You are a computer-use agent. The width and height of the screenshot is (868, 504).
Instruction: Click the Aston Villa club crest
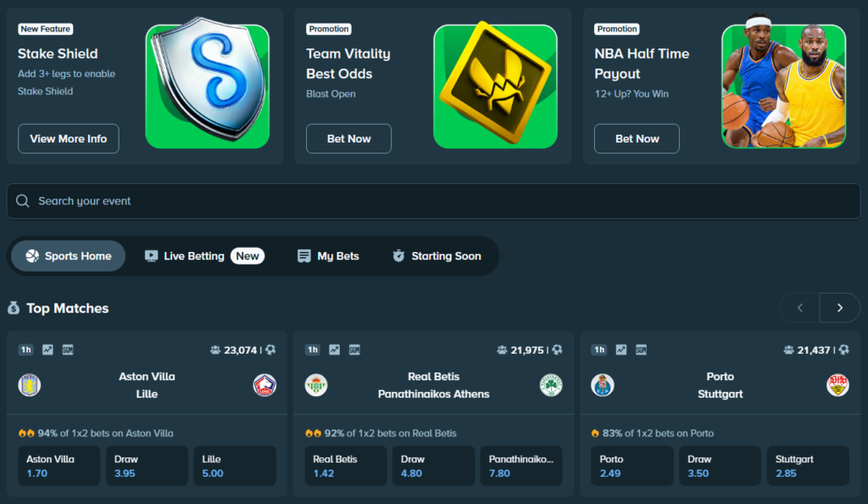pos(30,385)
